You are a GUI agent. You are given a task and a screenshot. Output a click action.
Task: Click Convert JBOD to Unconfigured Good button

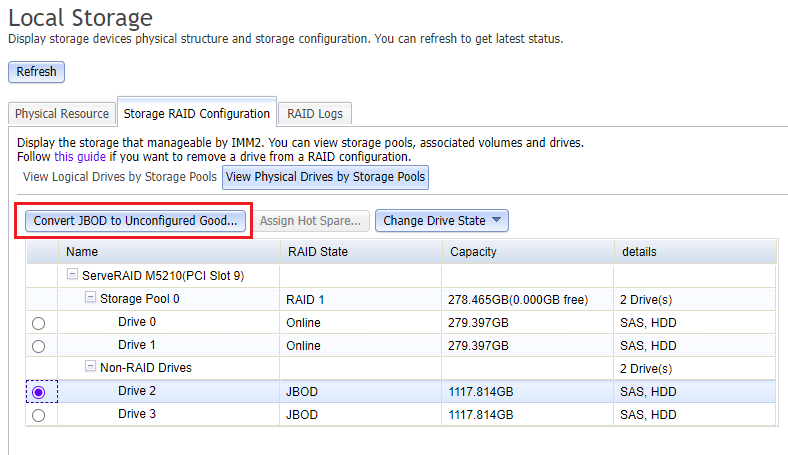click(135, 221)
